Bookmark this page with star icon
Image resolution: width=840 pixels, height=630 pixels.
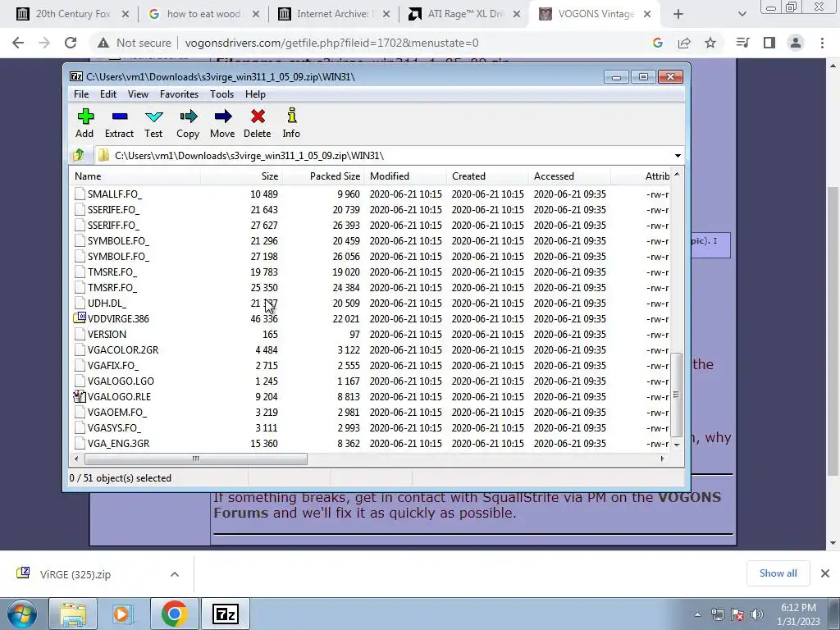pyautogui.click(x=710, y=43)
